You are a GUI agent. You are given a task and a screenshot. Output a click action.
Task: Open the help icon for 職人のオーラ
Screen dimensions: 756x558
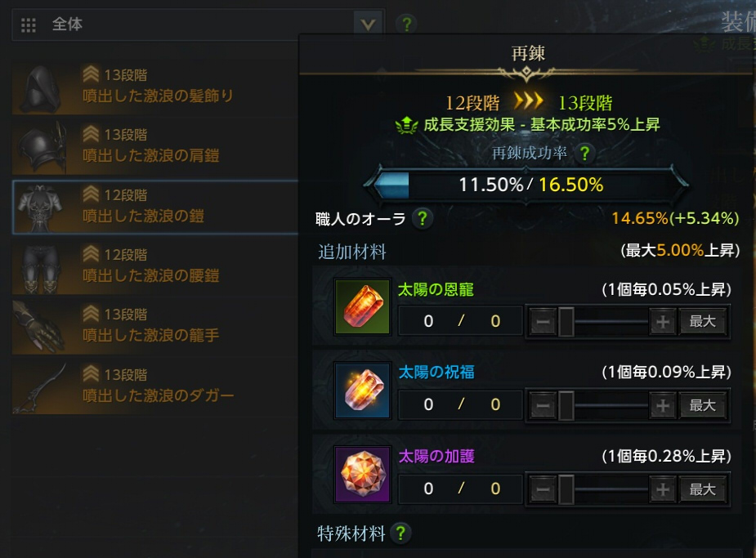[x=423, y=218]
